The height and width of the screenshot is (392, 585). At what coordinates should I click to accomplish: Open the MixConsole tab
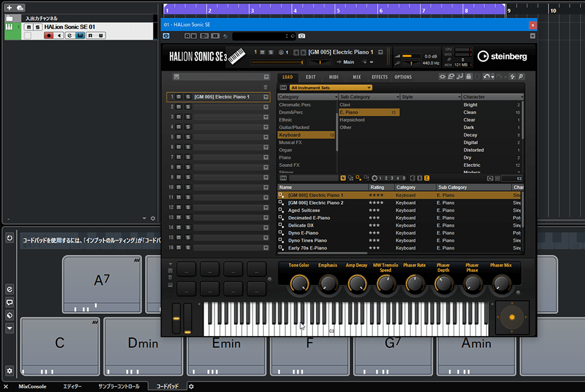(32, 386)
